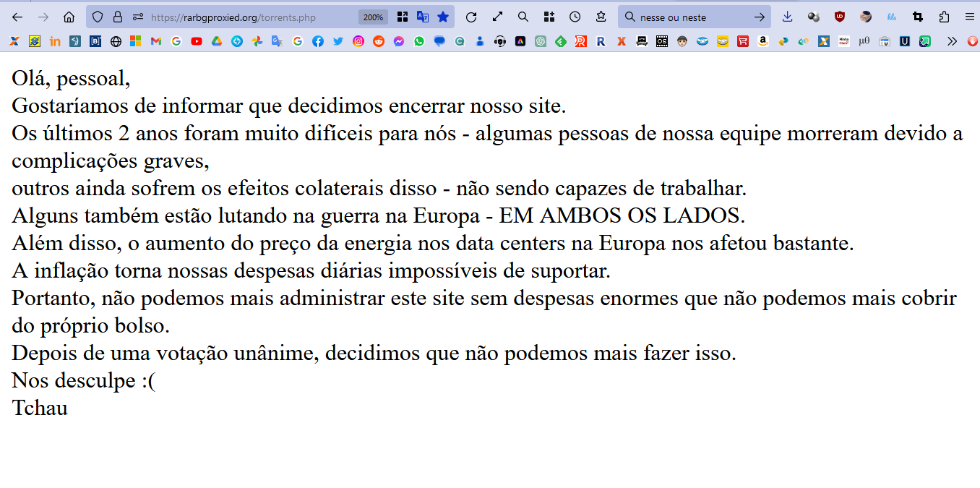Open the WhatsApp bookmark
Screen dimensions: 980x488
(419, 42)
